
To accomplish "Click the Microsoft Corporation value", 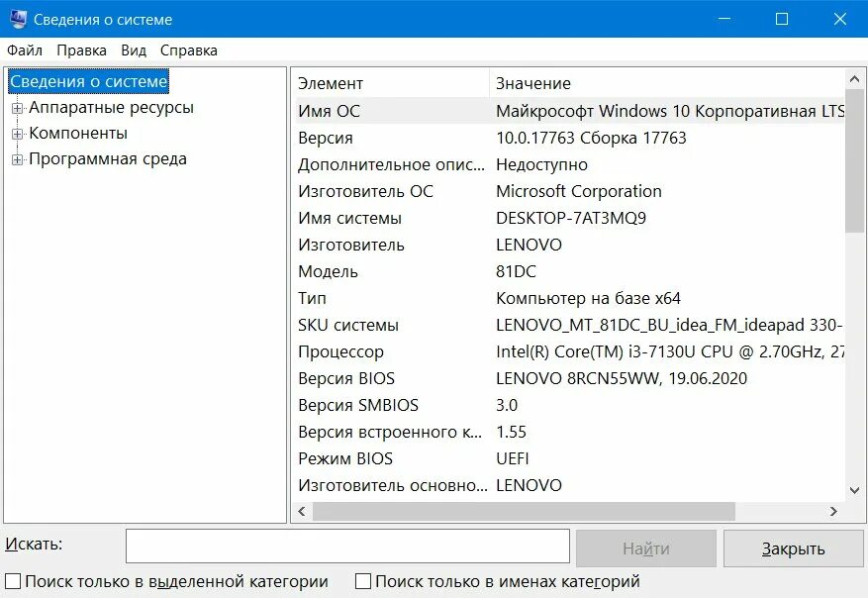I will pos(578,191).
